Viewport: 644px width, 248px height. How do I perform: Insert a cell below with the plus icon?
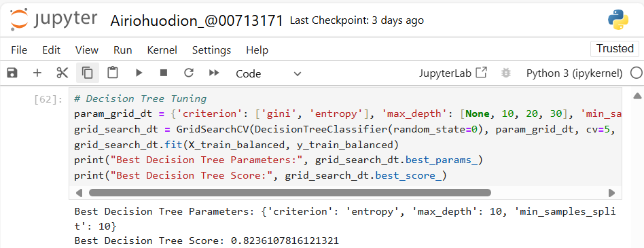tap(37, 73)
